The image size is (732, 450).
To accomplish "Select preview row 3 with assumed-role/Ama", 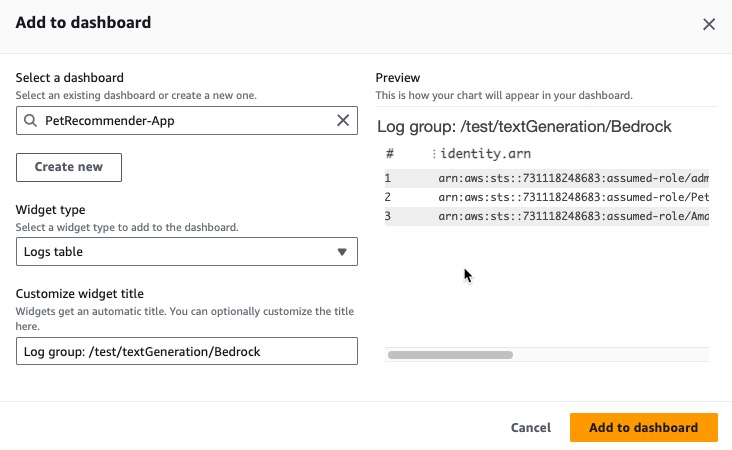I will click(547, 216).
